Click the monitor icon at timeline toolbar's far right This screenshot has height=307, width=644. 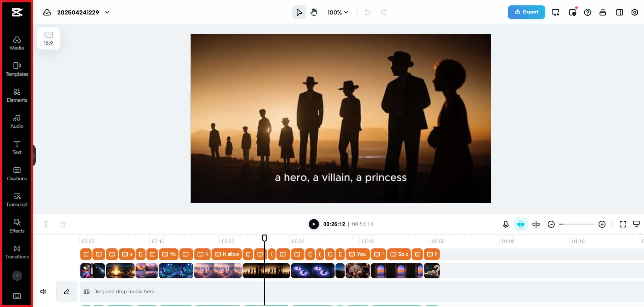click(x=636, y=224)
